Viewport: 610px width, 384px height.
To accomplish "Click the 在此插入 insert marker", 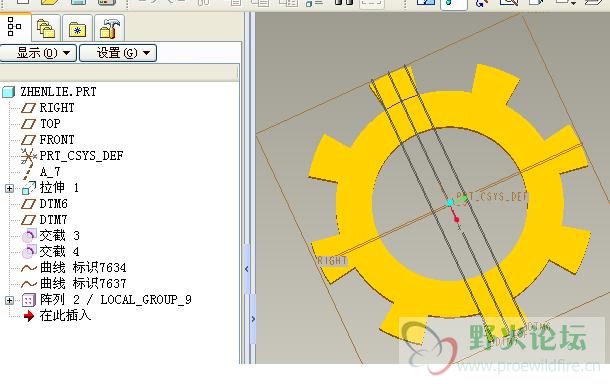I will (x=57, y=316).
